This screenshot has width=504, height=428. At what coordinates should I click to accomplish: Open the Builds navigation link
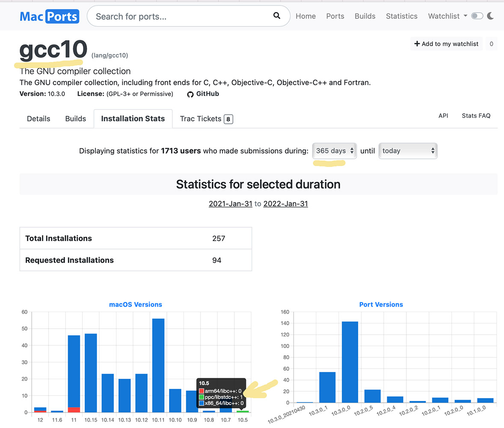(x=365, y=16)
